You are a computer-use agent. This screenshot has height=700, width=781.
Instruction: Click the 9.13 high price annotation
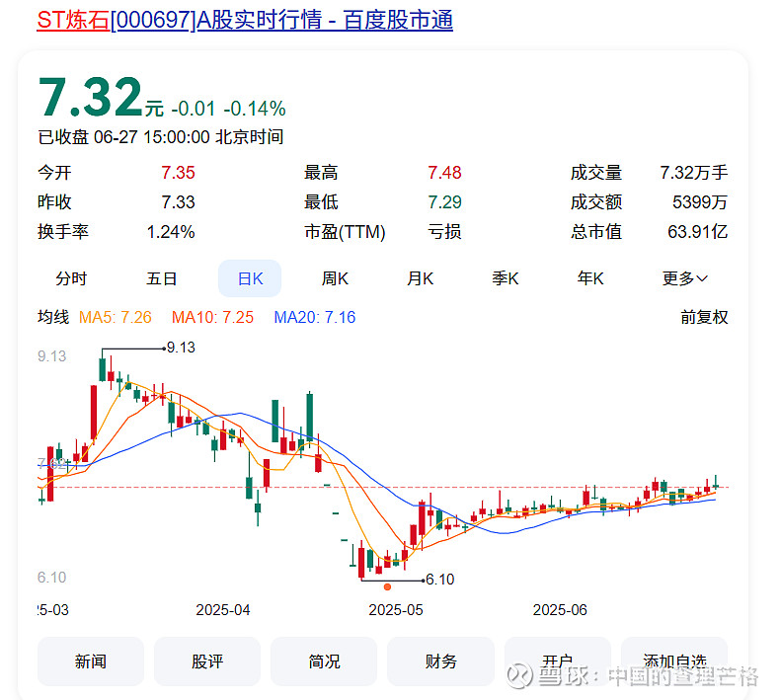181,348
